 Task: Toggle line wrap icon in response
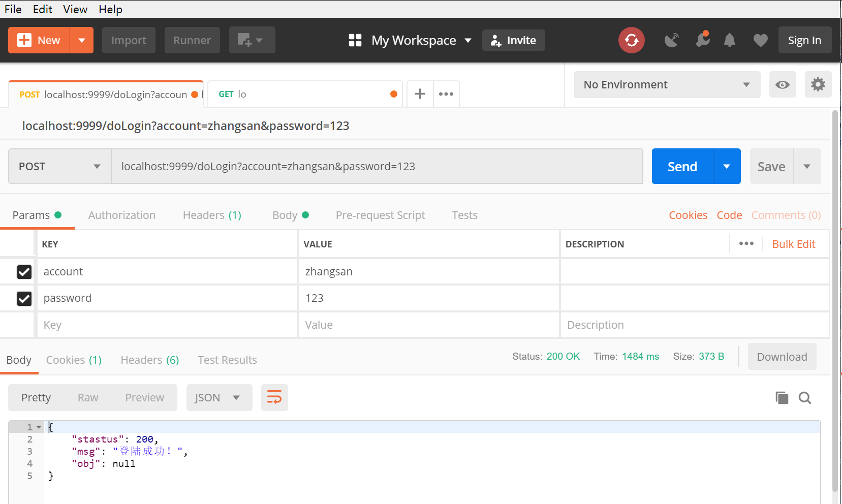(274, 397)
